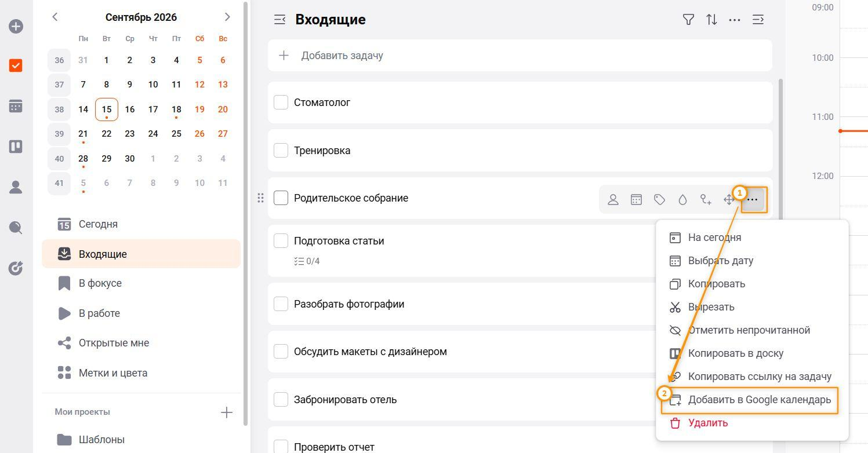The image size is (868, 453).
Task: Click the drag handle beside Родительское собрание
Action: click(260, 198)
